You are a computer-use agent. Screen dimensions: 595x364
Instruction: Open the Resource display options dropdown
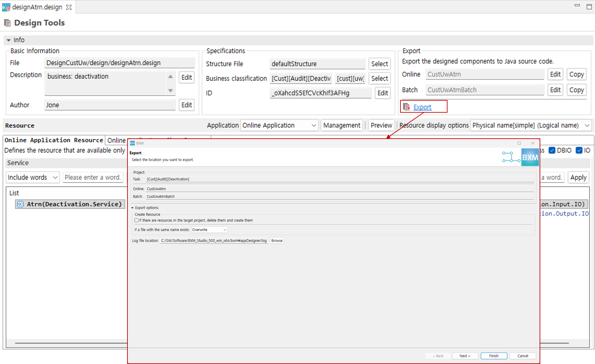(531, 125)
